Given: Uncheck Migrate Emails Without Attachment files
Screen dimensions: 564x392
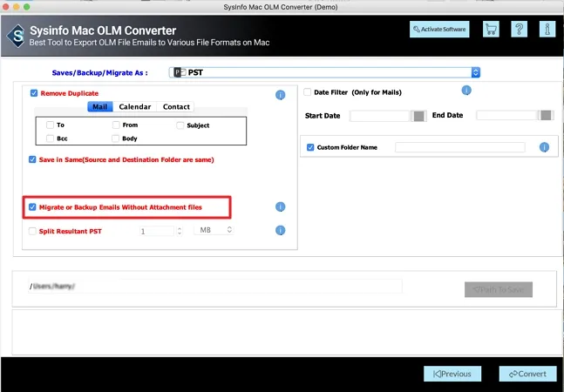Looking at the screenshot, I should [x=32, y=207].
